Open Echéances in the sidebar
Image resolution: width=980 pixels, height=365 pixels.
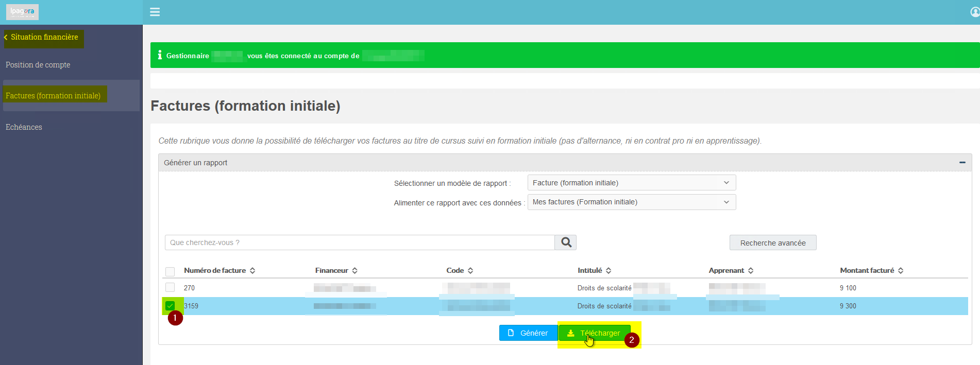[24, 127]
